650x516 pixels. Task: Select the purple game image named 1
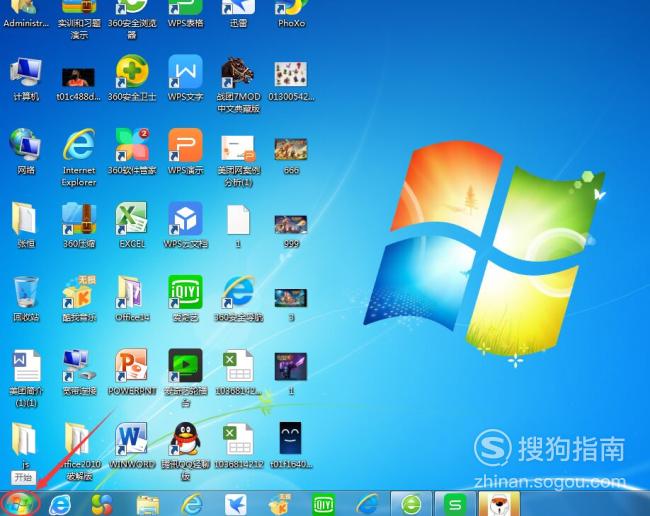pos(291,373)
